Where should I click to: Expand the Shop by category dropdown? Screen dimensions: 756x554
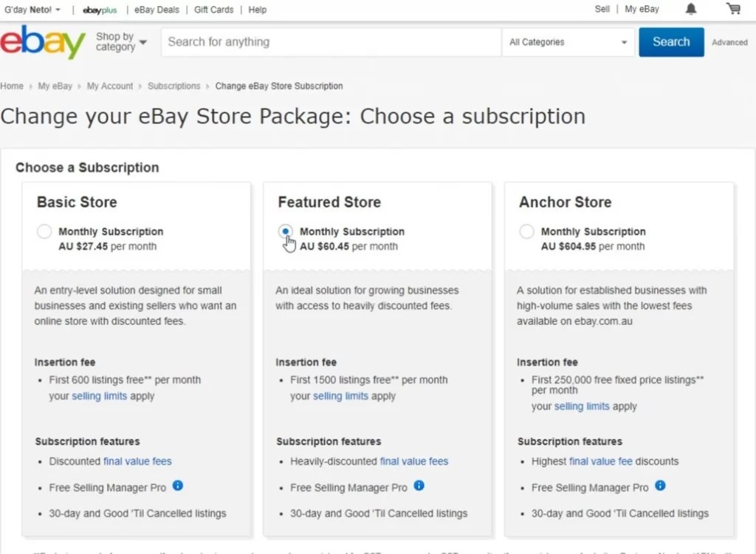(121, 42)
